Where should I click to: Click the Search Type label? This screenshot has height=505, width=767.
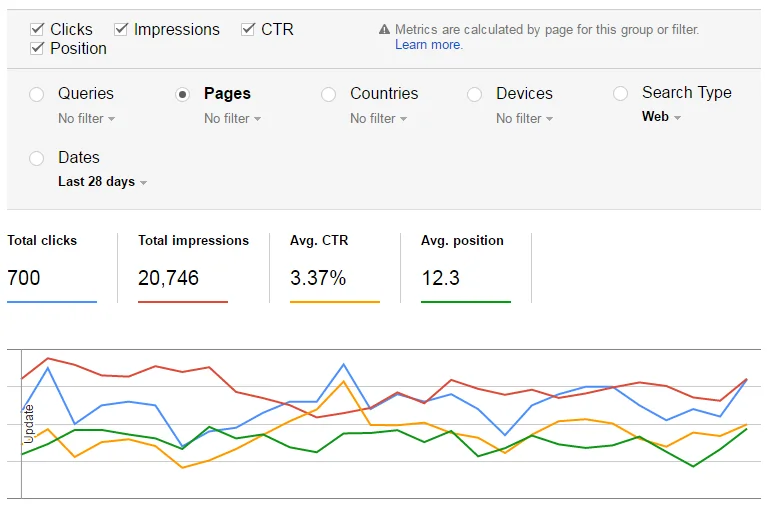click(x=687, y=92)
